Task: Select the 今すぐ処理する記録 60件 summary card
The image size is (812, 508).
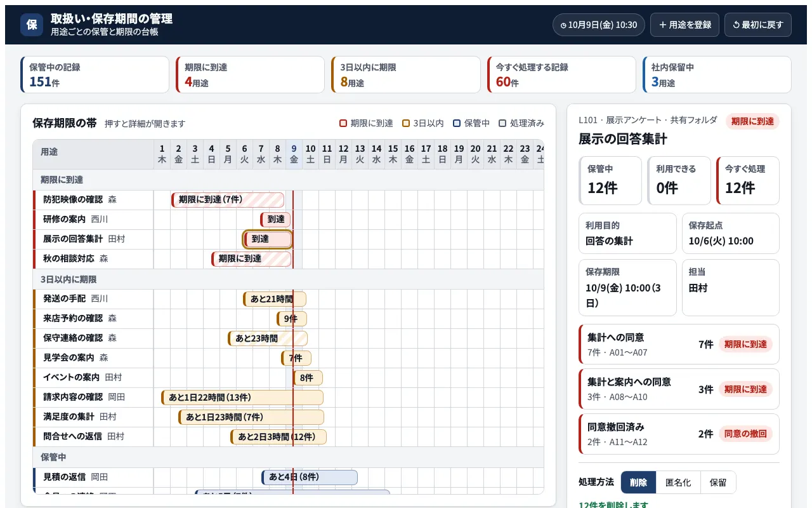Action: 561,75
